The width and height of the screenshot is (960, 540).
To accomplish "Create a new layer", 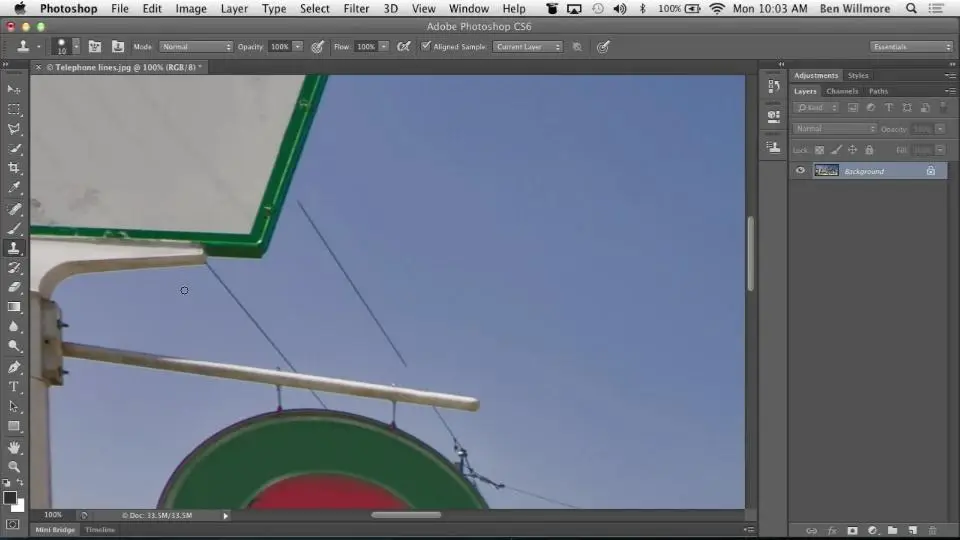I will 912,530.
